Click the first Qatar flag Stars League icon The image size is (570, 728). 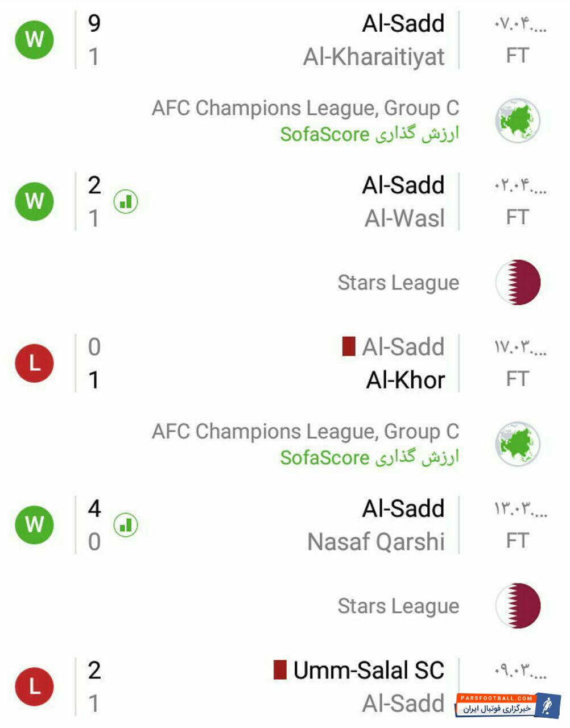tap(517, 282)
